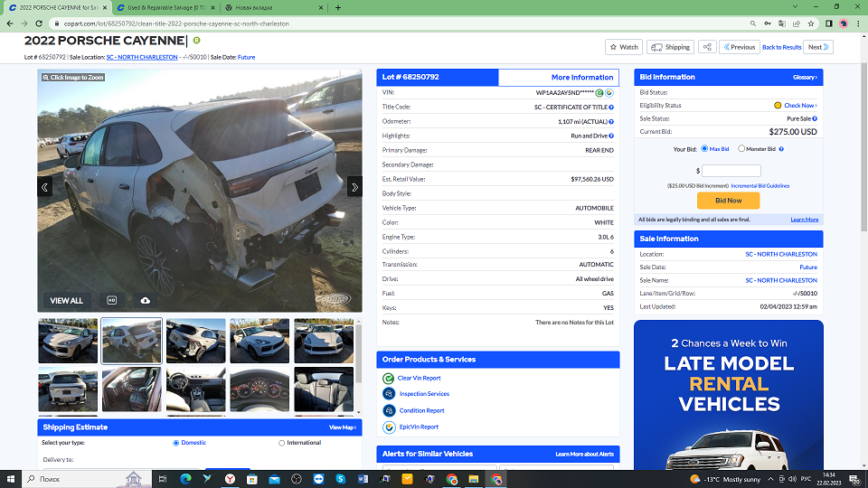Click green registered icon beside vehicle title
Viewport: 868px width, 488px height.
pos(196,41)
